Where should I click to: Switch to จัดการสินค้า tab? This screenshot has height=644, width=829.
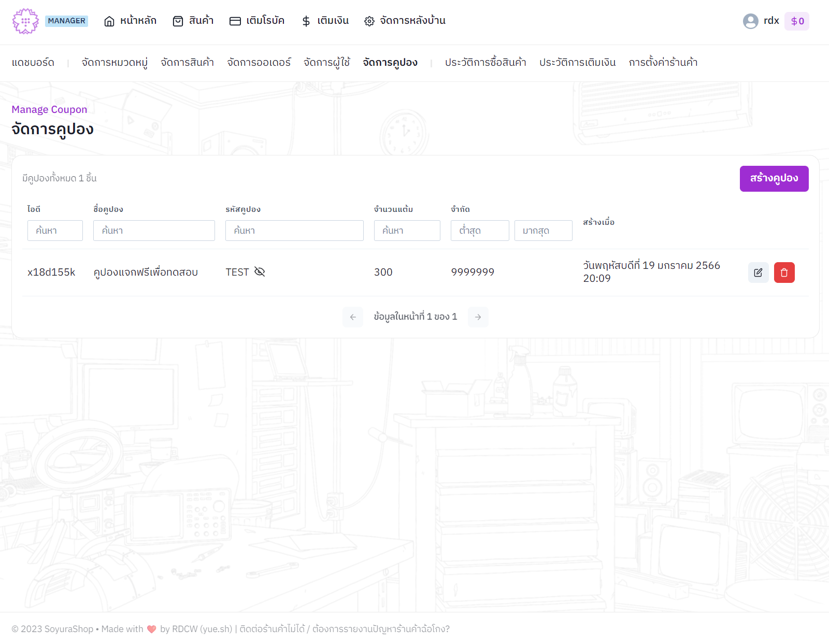187,63
